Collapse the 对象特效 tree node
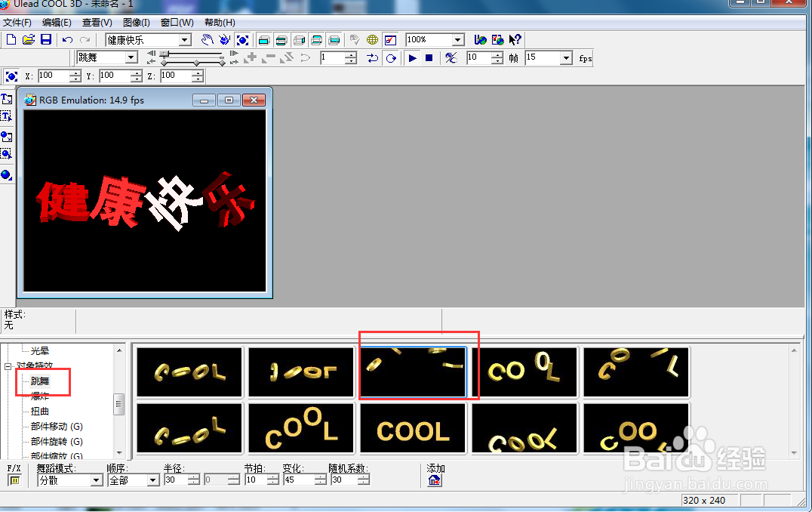 pos(8,365)
